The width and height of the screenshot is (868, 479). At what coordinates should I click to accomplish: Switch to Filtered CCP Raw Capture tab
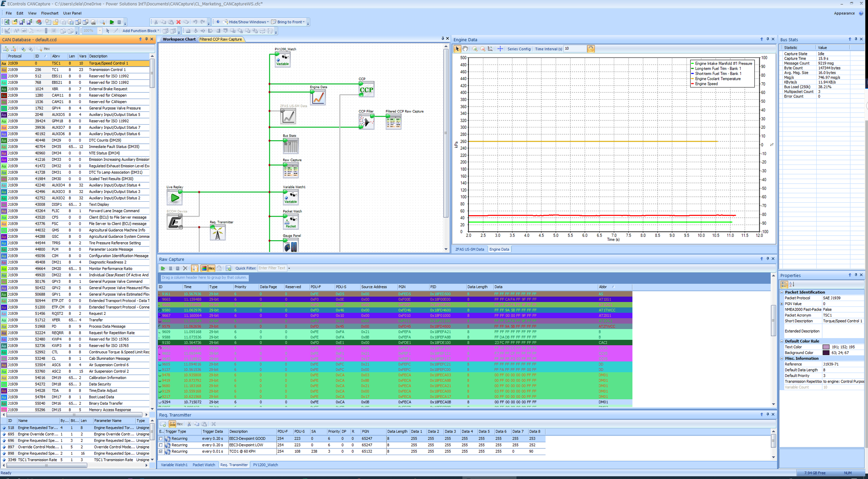pyautogui.click(x=221, y=39)
